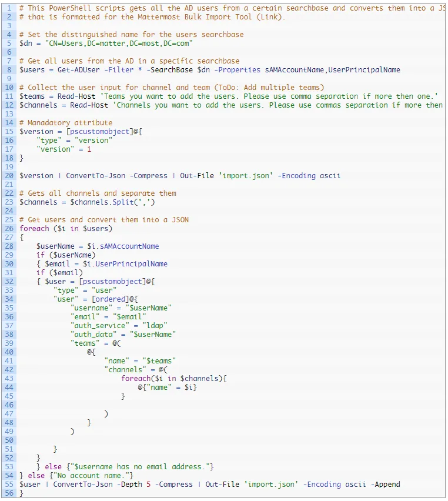Click the "channels" key on line 42
The width and height of the screenshot is (448, 501).
(x=125, y=370)
